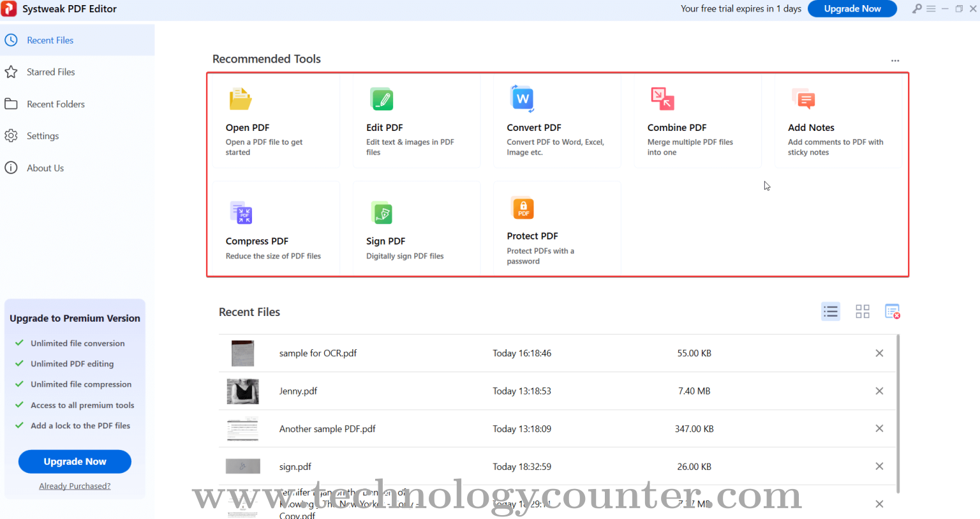Open the sign.pdf thumbnail
980x519 pixels.
(x=243, y=467)
